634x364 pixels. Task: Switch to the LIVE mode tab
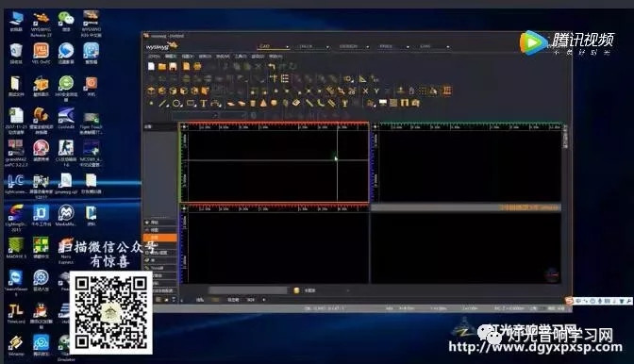[425, 46]
